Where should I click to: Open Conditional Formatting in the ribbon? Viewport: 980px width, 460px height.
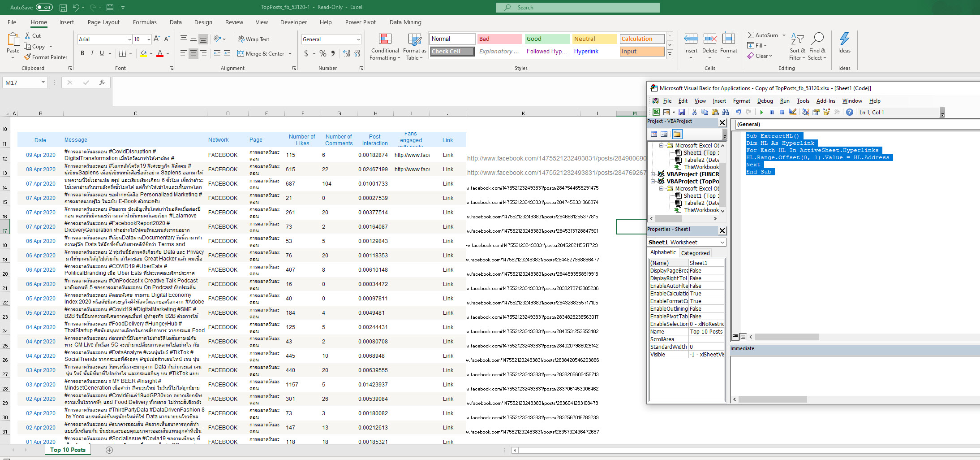[x=385, y=47]
